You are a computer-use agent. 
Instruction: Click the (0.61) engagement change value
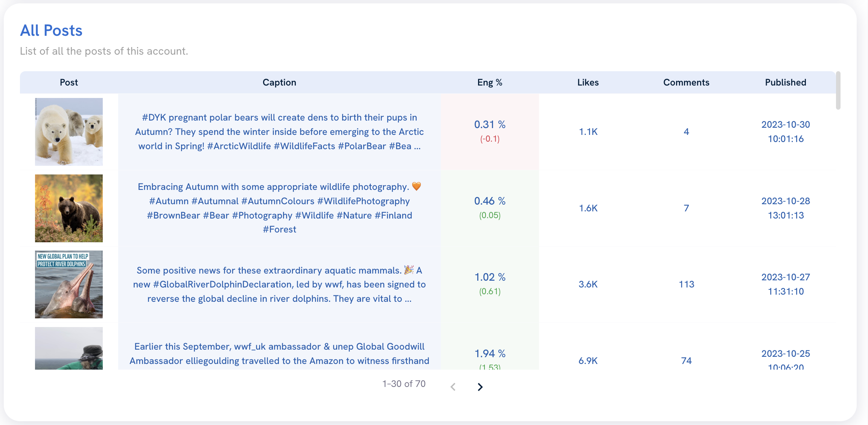[x=490, y=292]
